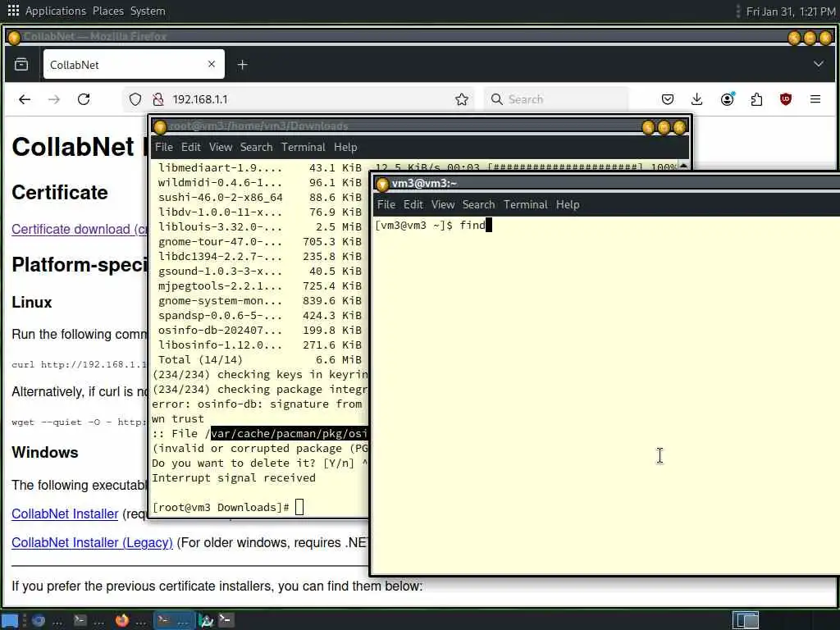The height and width of the screenshot is (630, 840).
Task: Open Edit menu in root terminal
Action: pyautogui.click(x=190, y=148)
